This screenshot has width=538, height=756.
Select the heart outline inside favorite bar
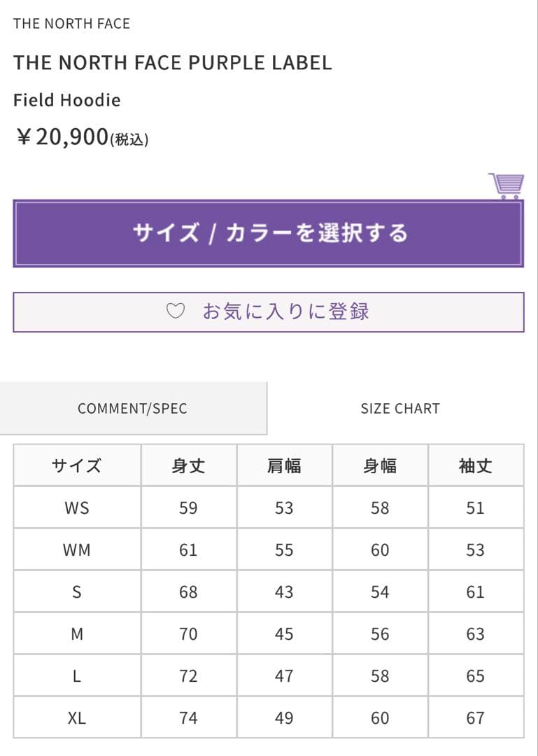point(175,310)
